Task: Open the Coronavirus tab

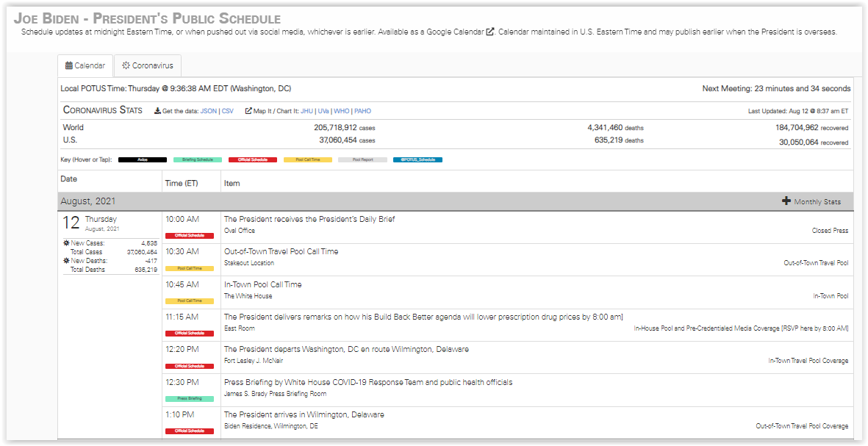Action: [x=147, y=65]
